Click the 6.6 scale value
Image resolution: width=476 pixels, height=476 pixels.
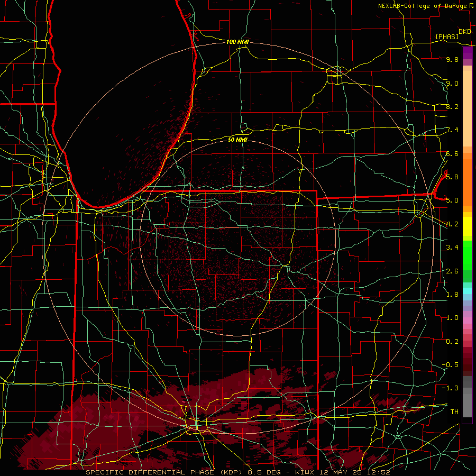pyautogui.click(x=452, y=153)
